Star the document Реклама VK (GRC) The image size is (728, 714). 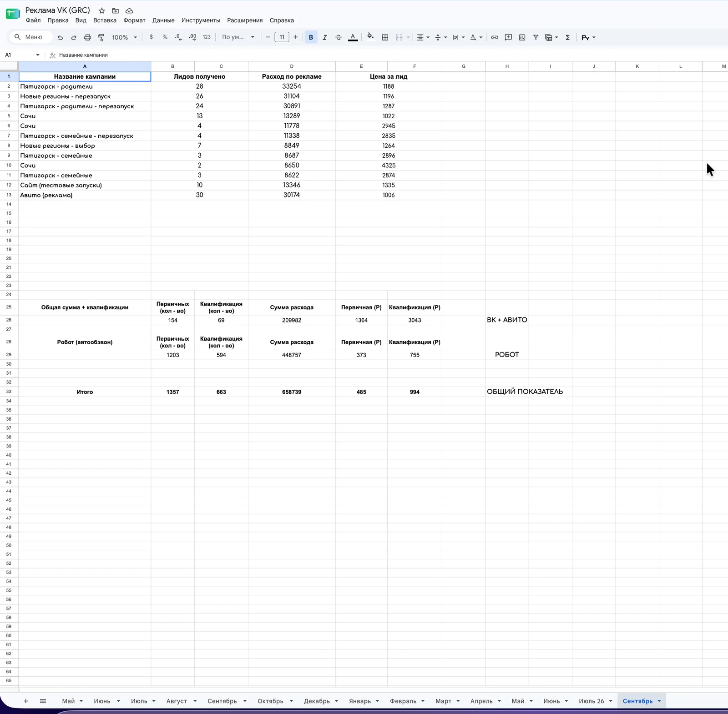tap(102, 10)
